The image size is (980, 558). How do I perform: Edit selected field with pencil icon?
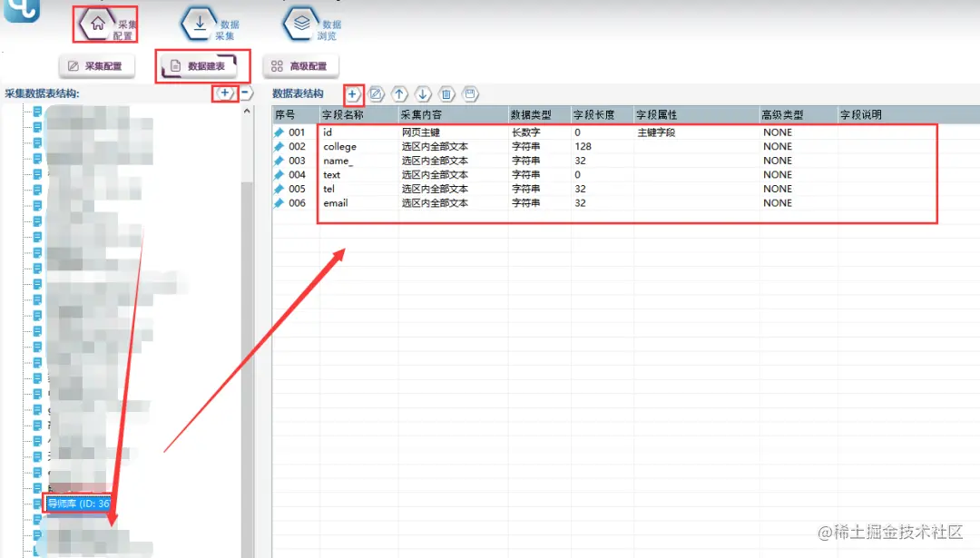click(x=376, y=94)
